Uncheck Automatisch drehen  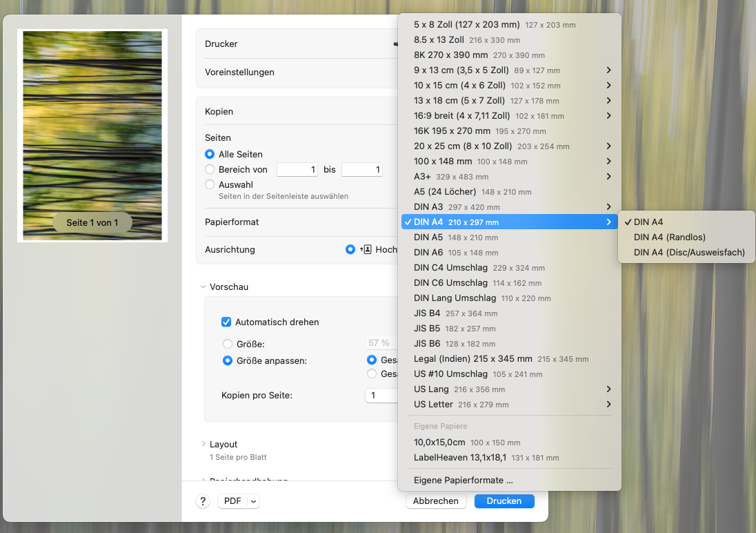pyautogui.click(x=226, y=322)
